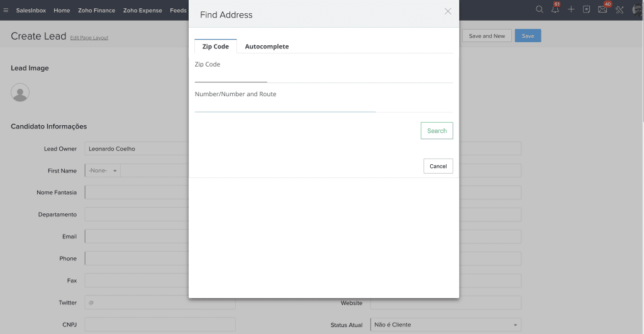Image resolution: width=644 pixels, height=334 pixels.
Task: Go to SalesInbox in the top menu
Action: 31,10
